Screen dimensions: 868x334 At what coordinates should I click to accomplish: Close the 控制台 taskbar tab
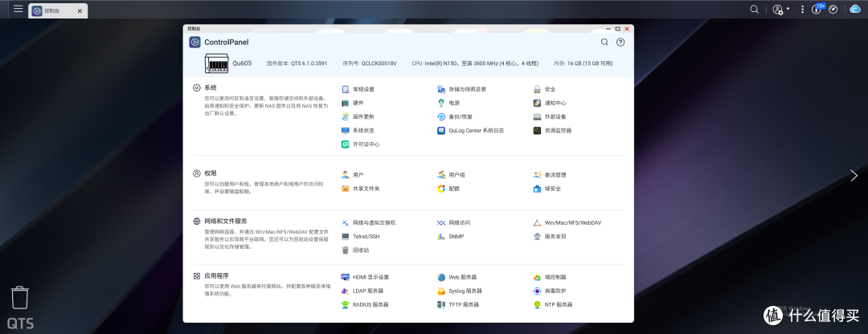click(x=80, y=11)
